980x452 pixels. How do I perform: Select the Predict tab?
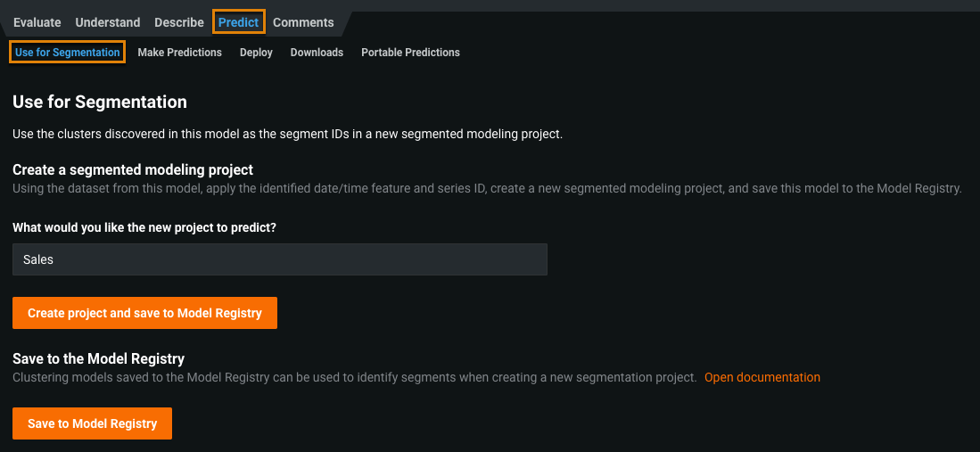(x=238, y=22)
